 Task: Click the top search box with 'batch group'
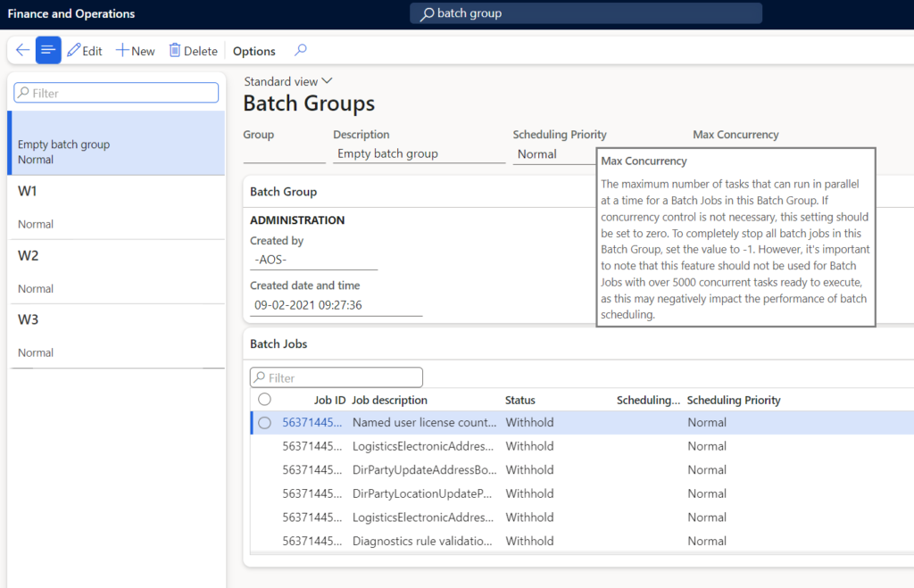pos(586,13)
